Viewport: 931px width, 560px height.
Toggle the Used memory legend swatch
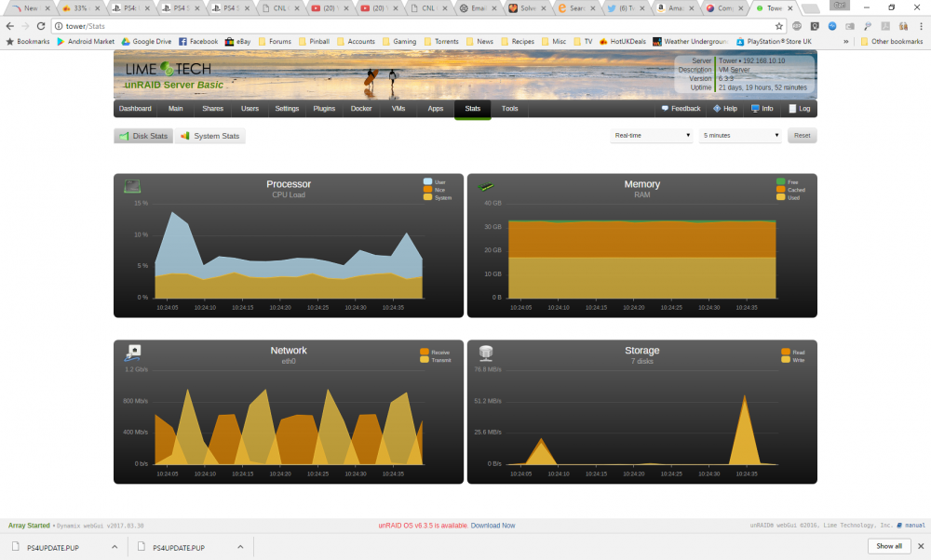point(781,197)
